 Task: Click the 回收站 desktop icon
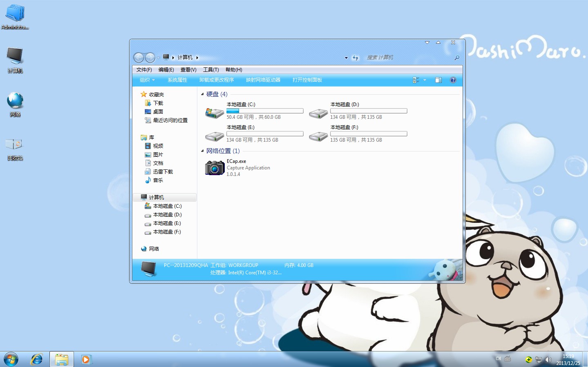coord(14,144)
